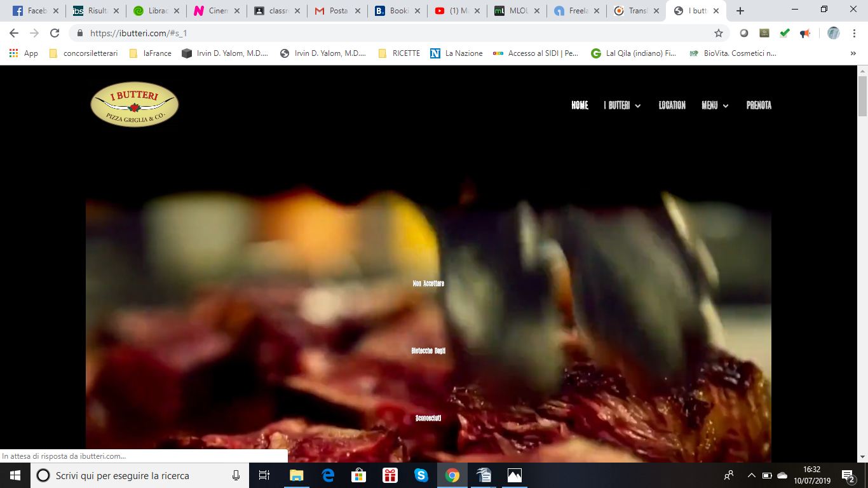Click the page vertical scrollbar thumb

862,95
